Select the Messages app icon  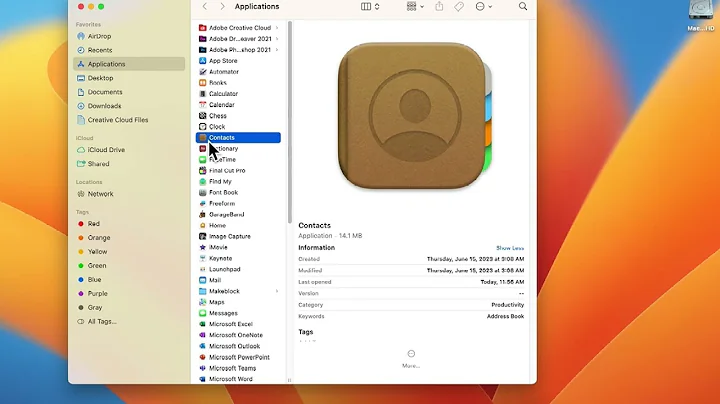pos(202,313)
